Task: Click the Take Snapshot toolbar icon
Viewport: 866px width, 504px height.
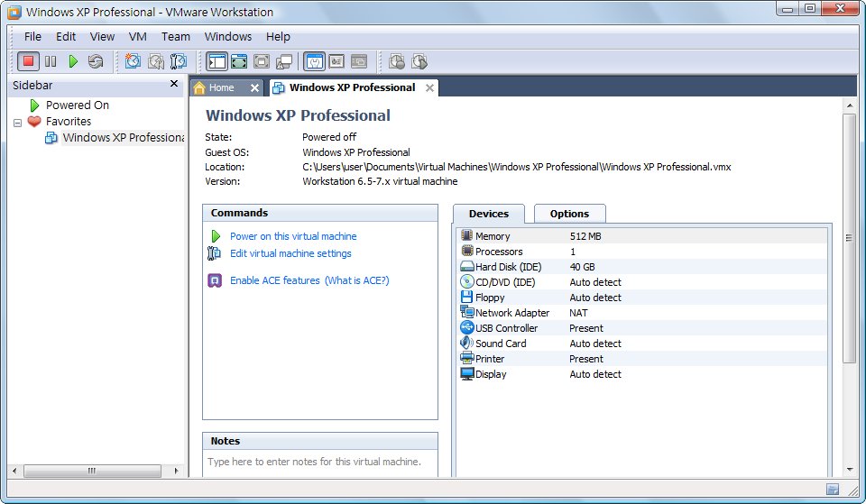Action: point(133,61)
